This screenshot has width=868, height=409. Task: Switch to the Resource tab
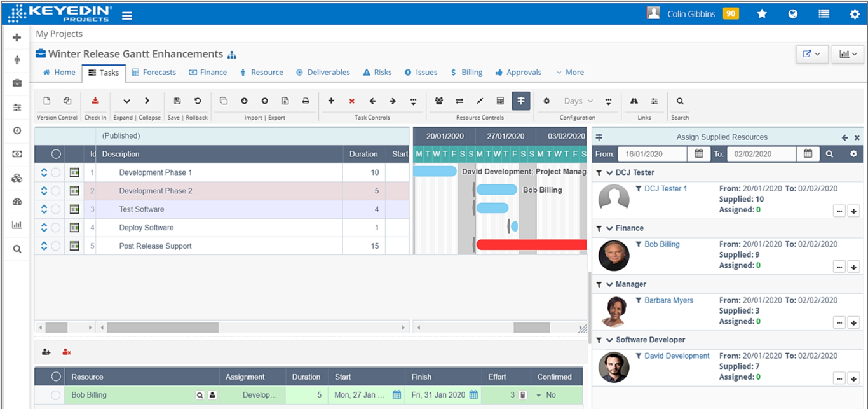261,73
